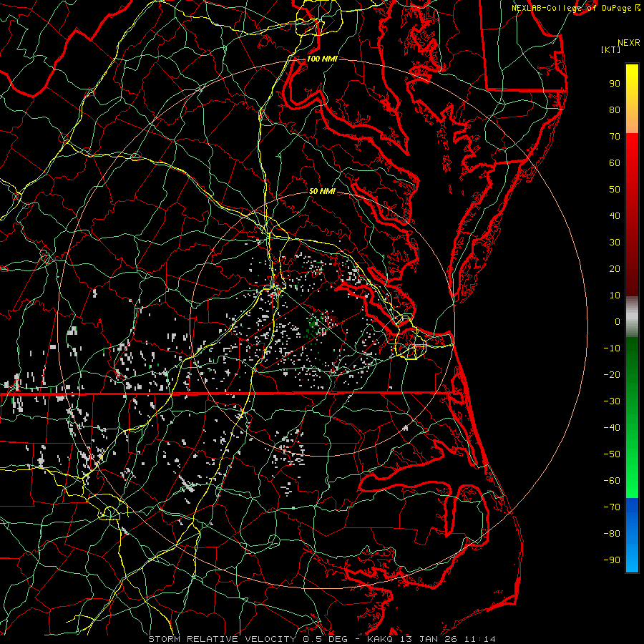Click the 40 value on the velocity scale
This screenshot has width=644, height=644.
point(615,216)
